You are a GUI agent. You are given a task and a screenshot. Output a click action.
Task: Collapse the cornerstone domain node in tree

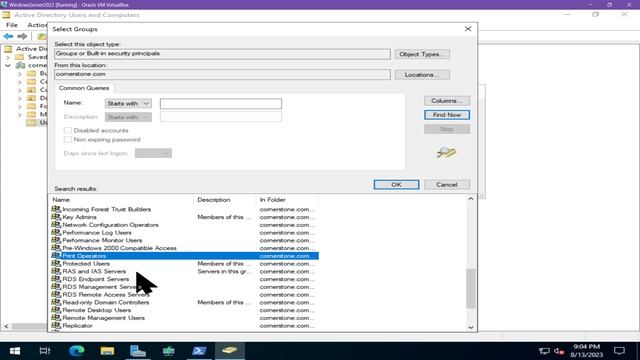[8, 65]
